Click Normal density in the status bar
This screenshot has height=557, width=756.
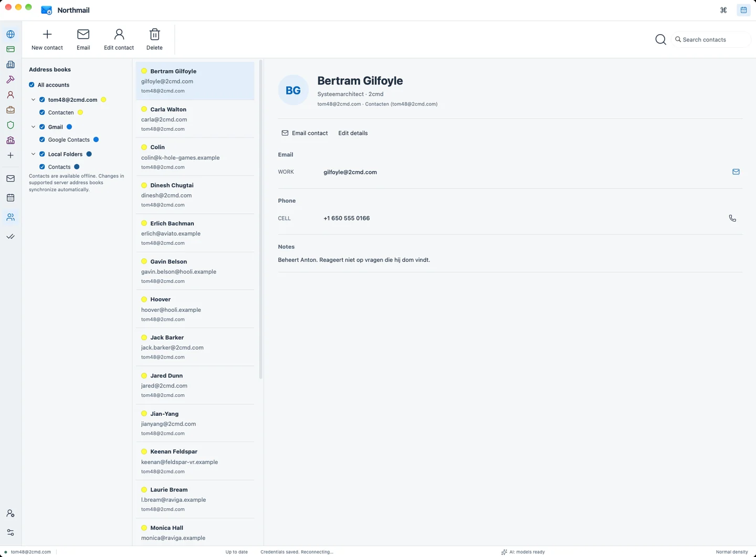pyautogui.click(x=732, y=552)
